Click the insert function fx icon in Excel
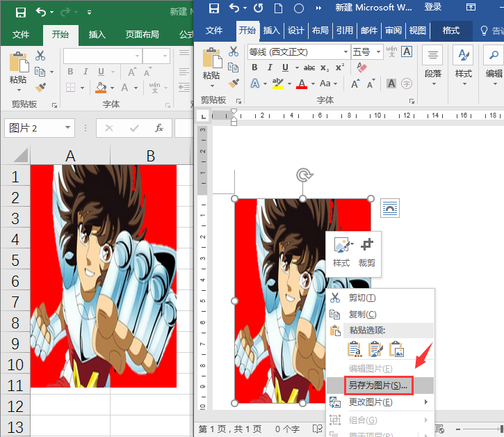Viewport: 504px width, 437px height. tap(159, 128)
